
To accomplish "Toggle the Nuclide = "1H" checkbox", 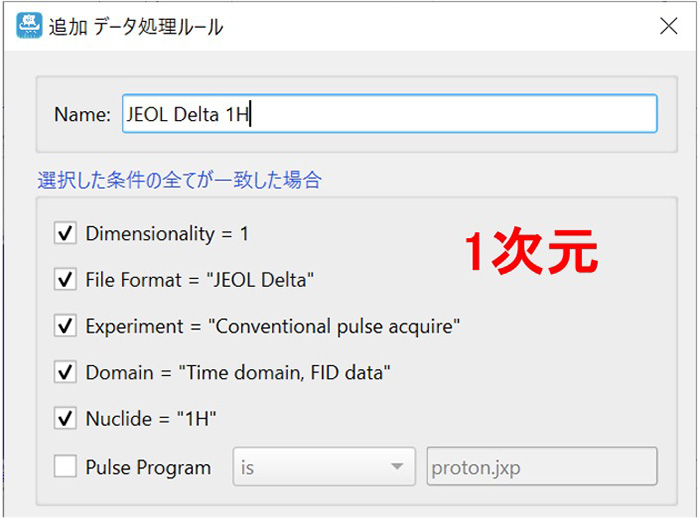I will pos(67,419).
